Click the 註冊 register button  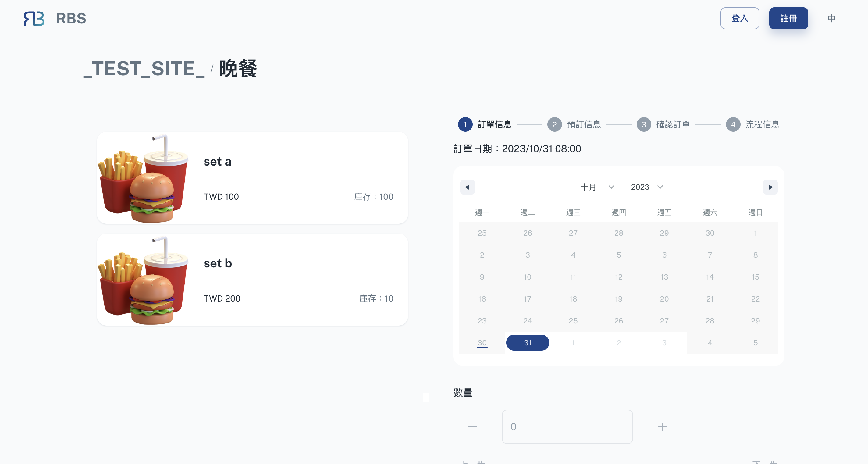pyautogui.click(x=788, y=18)
